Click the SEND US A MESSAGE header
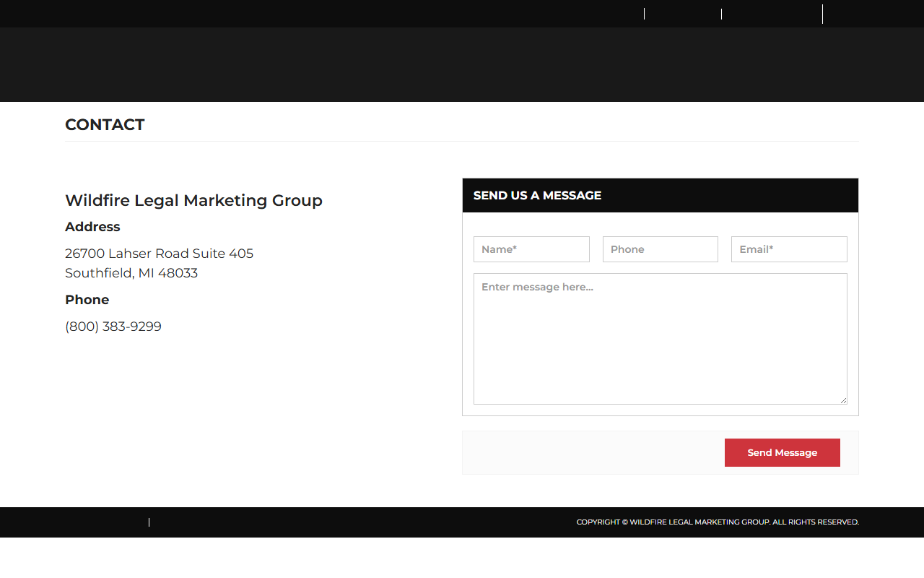This screenshot has width=924, height=578. [537, 195]
